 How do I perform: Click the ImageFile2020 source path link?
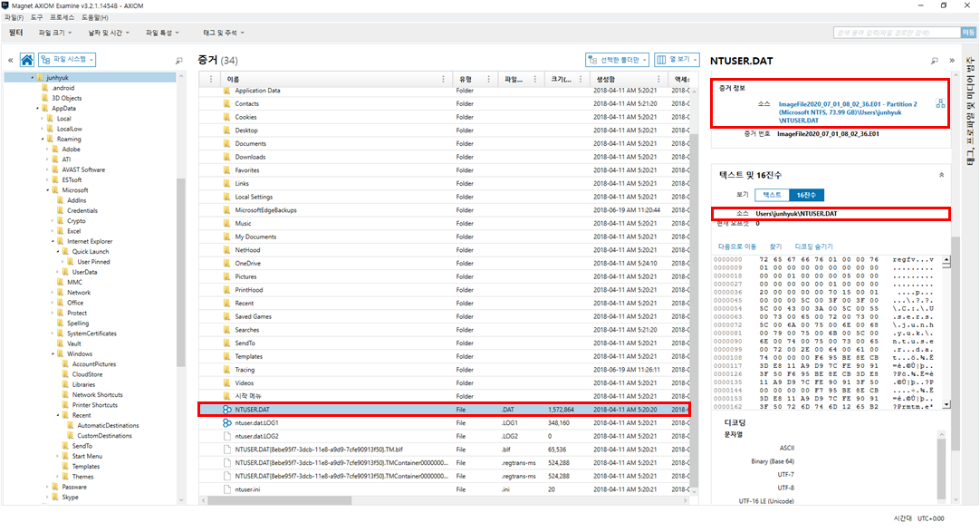tap(848, 112)
